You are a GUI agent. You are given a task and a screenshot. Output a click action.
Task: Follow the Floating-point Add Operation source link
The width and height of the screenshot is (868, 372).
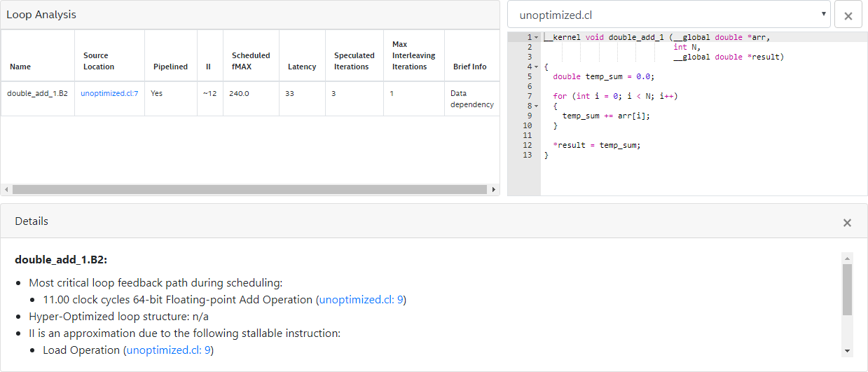(362, 300)
